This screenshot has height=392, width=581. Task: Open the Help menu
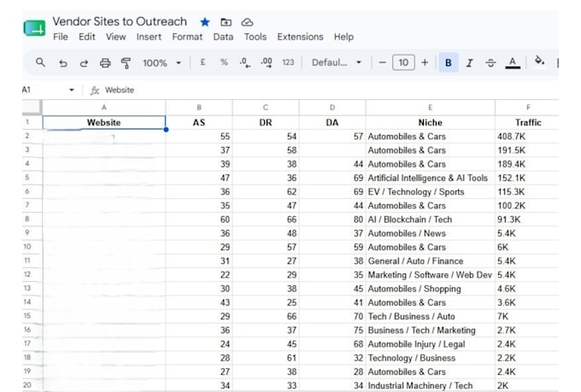[343, 37]
